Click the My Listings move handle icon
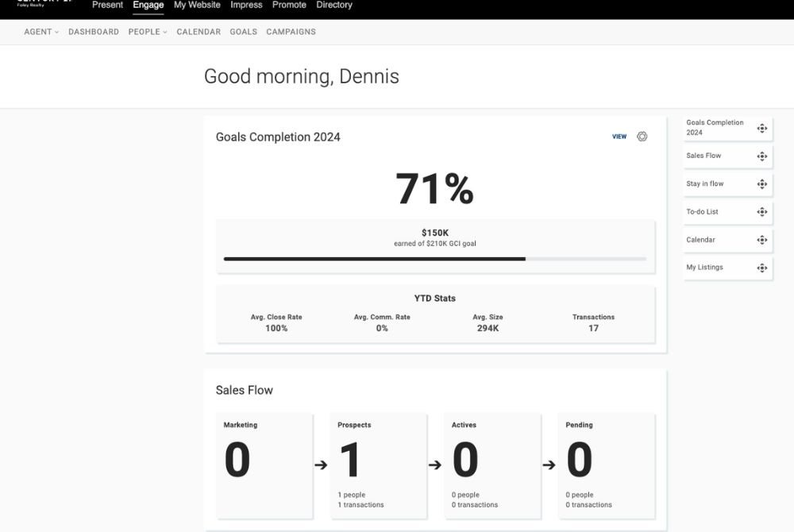Viewport: 794px width, 532px height. [761, 268]
